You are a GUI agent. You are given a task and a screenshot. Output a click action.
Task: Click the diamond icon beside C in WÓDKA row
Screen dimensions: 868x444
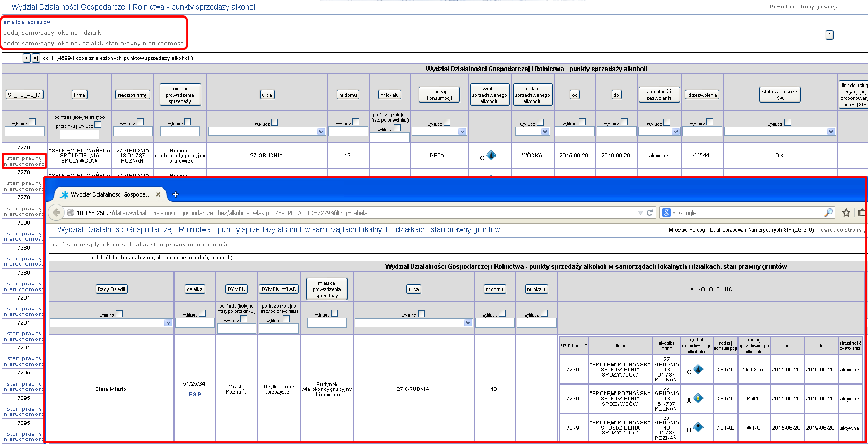point(698,369)
